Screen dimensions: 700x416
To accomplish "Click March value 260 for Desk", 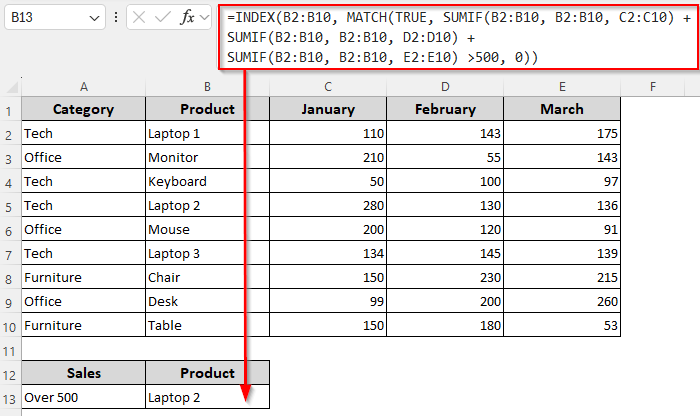I will [562, 302].
